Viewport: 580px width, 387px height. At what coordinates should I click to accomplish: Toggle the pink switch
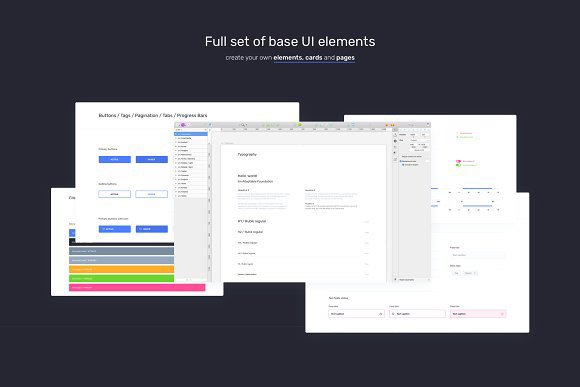pos(458,161)
